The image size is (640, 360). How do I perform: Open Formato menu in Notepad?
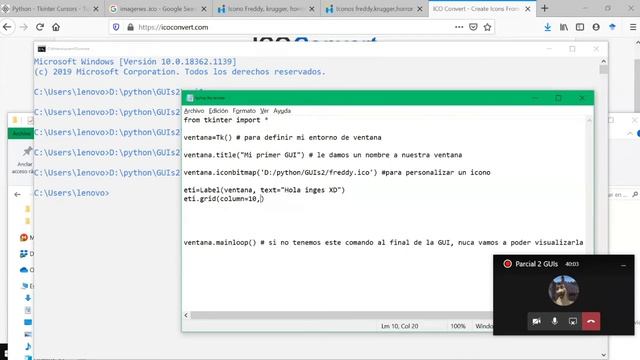(x=244, y=111)
